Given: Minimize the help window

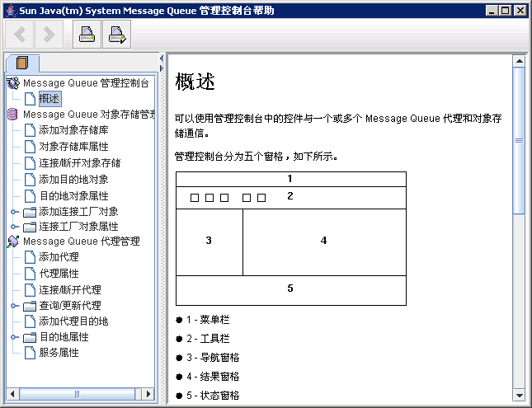Looking at the screenshot, I should pos(492,11).
